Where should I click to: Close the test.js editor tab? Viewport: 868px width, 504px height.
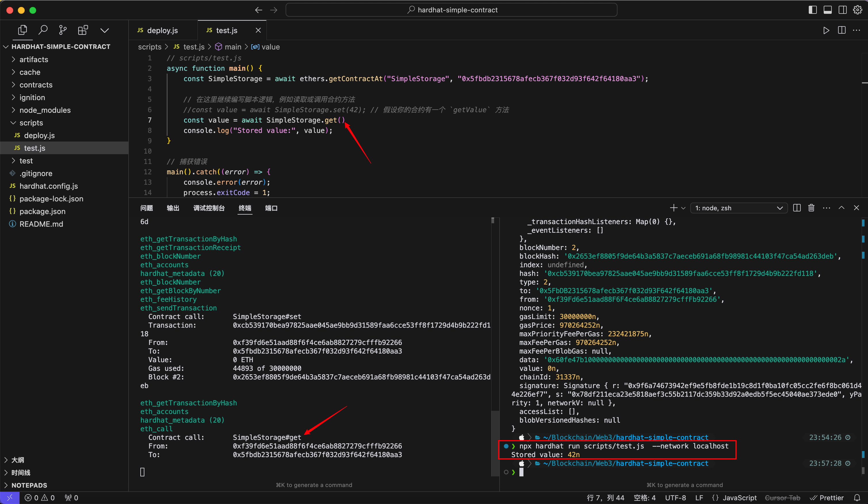pos(258,30)
